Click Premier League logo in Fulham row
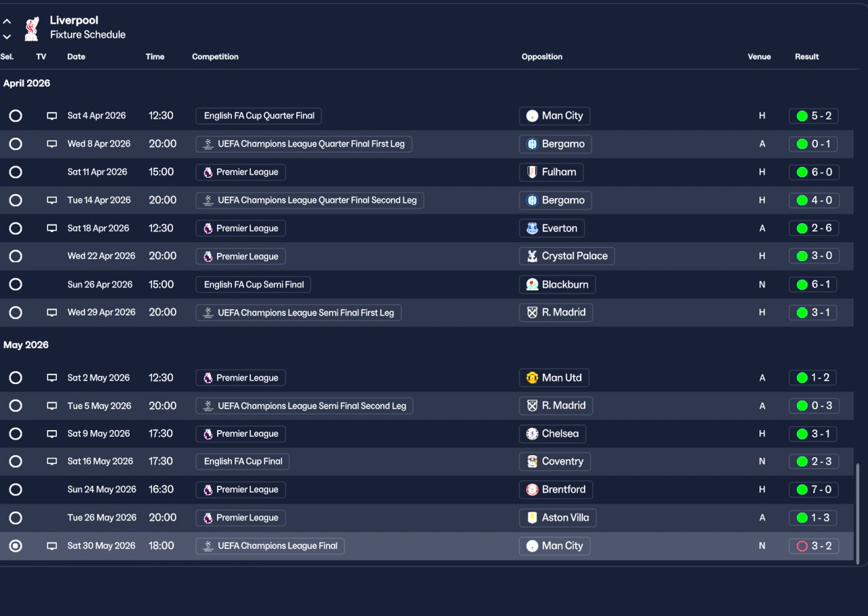 pyautogui.click(x=208, y=172)
